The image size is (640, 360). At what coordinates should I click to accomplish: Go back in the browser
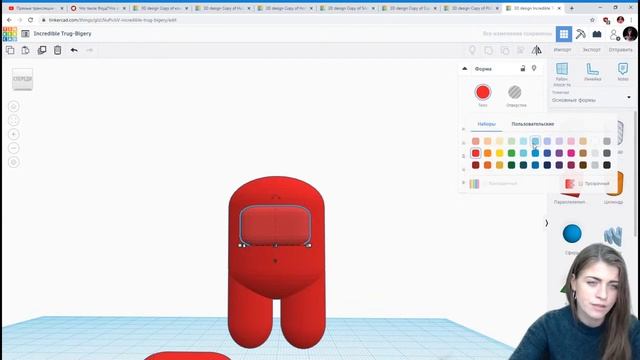coord(9,20)
